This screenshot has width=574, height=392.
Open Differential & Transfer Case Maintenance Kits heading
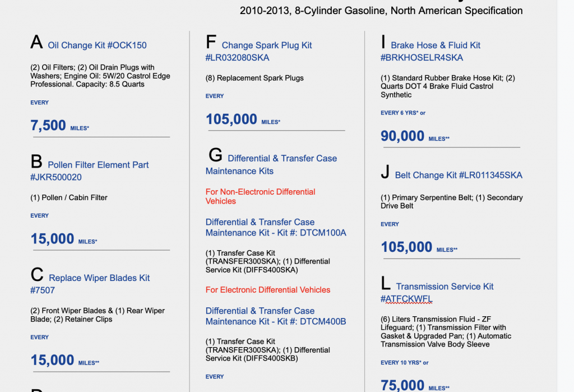pos(271,164)
